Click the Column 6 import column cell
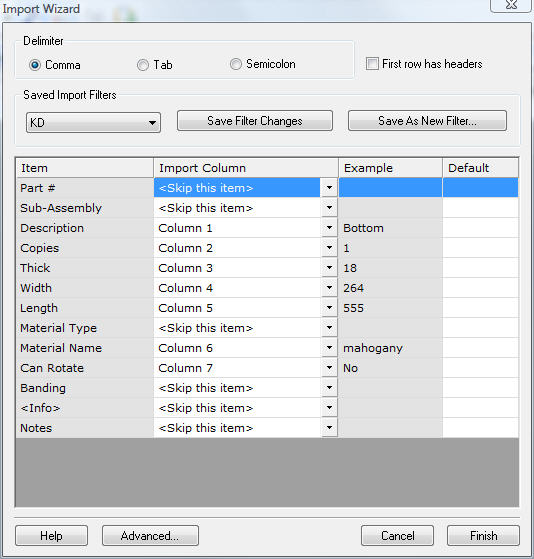The width and height of the screenshot is (534, 559). 237,348
